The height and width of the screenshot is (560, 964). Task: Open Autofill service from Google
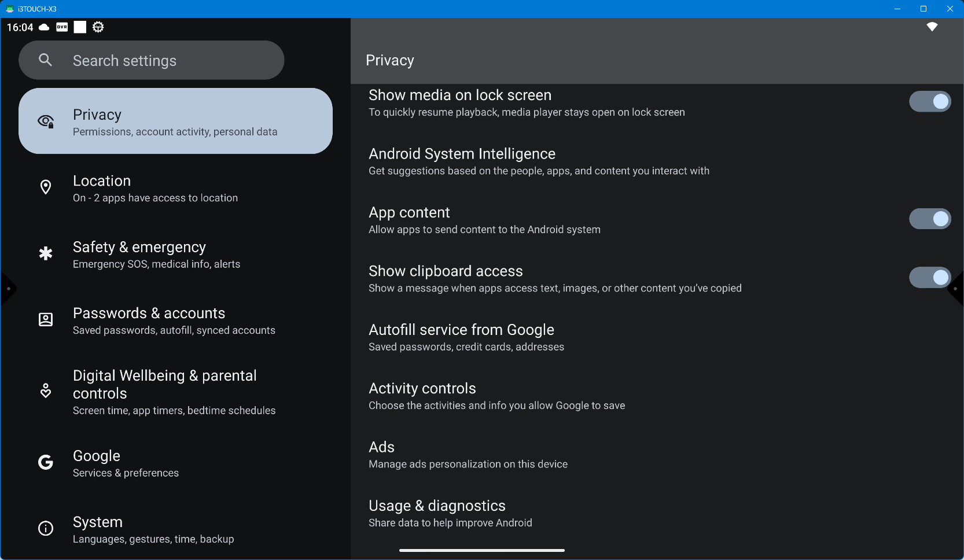click(466, 337)
